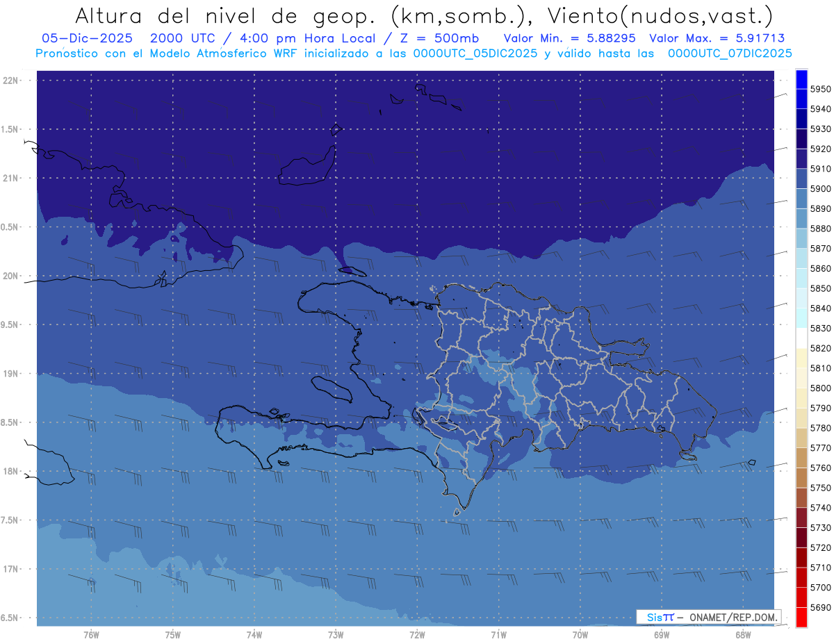This screenshot has width=834, height=644.
Task: Click the 'Valor Max. = 5.91713' text
Action: click(x=717, y=39)
